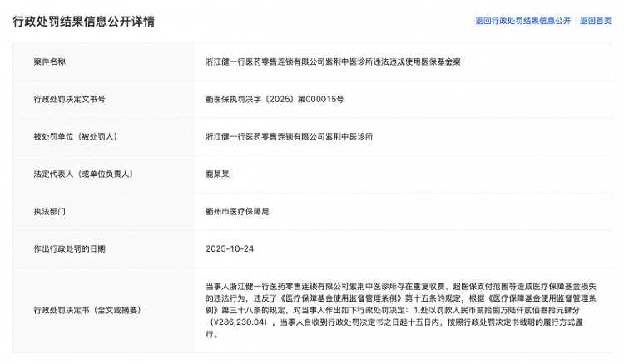Select the 行政处罚决定书（全文或摘要） label
This screenshot has width=624, height=364.
tap(87, 310)
